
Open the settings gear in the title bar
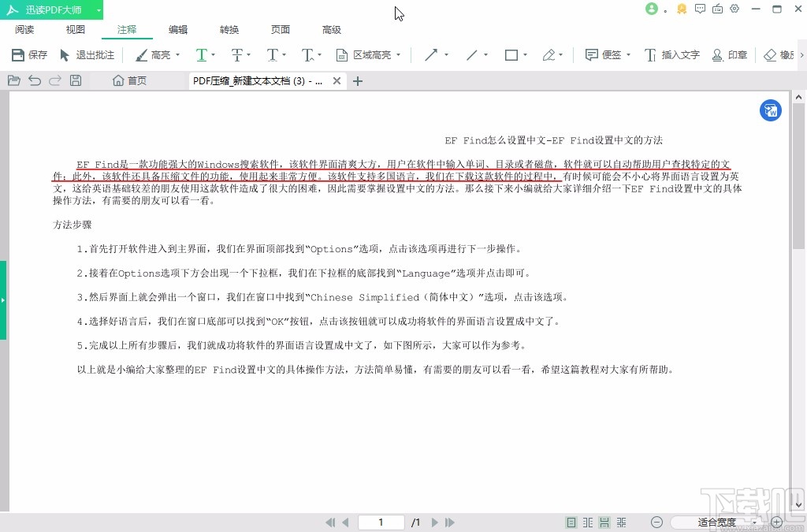(x=734, y=9)
